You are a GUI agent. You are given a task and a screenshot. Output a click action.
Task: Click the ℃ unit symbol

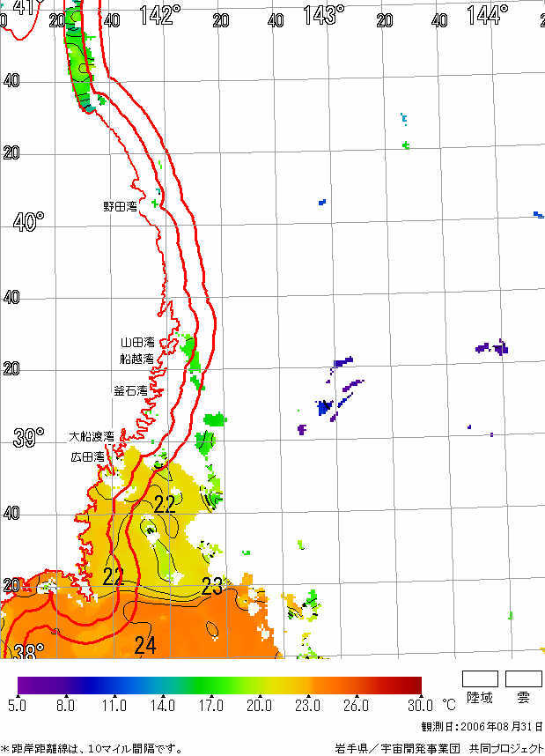coord(449,706)
